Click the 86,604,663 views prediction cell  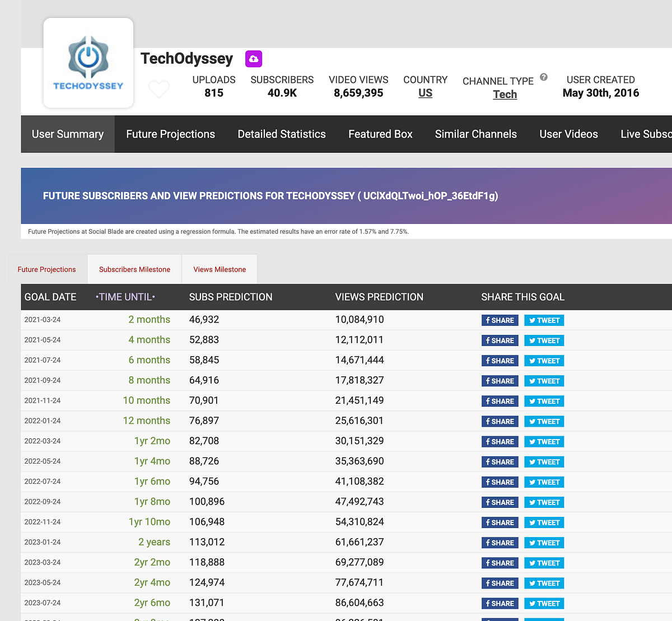click(360, 603)
